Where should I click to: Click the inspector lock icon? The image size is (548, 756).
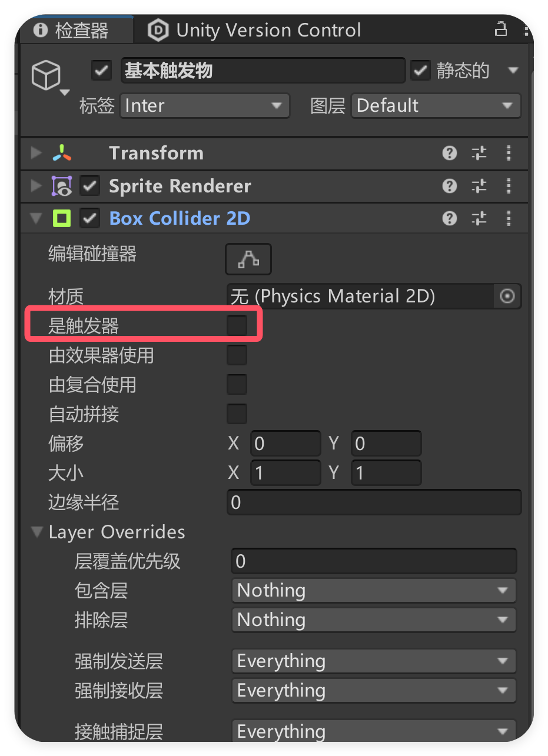500,29
